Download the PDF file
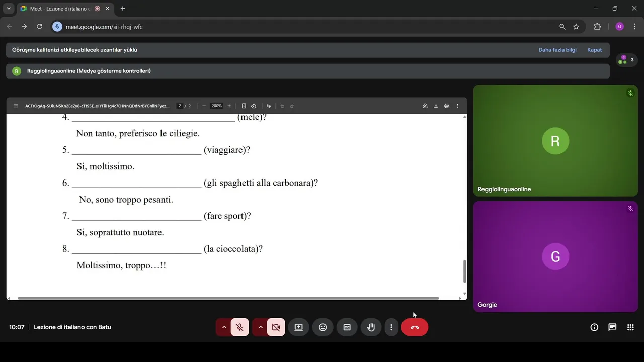This screenshot has width=644, height=362. (x=436, y=106)
